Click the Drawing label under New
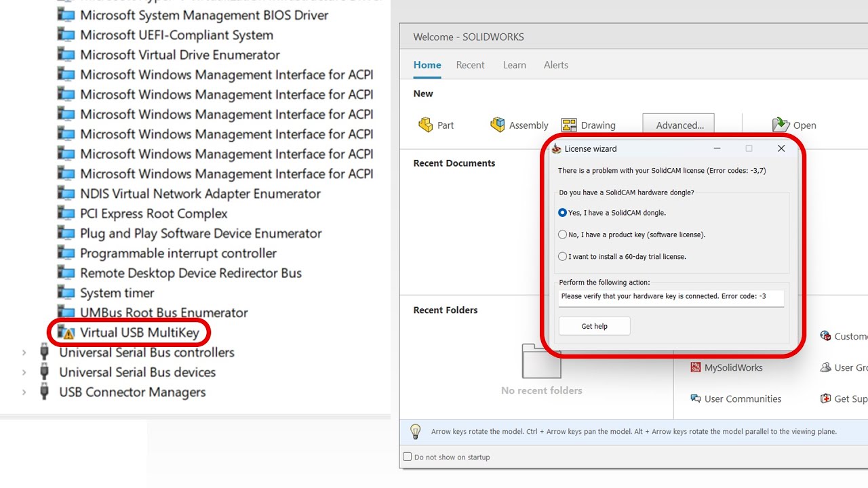 pyautogui.click(x=598, y=125)
